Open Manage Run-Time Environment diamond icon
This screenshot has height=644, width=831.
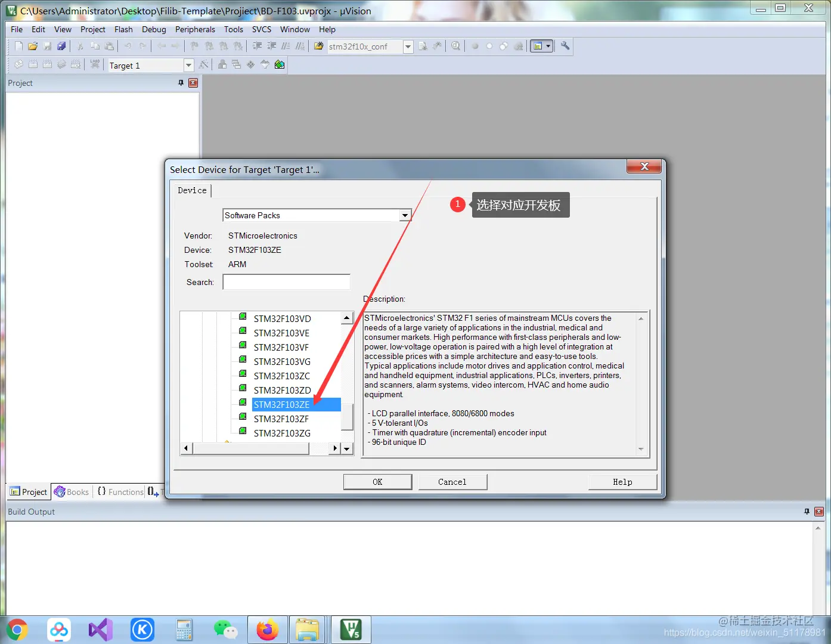(251, 64)
